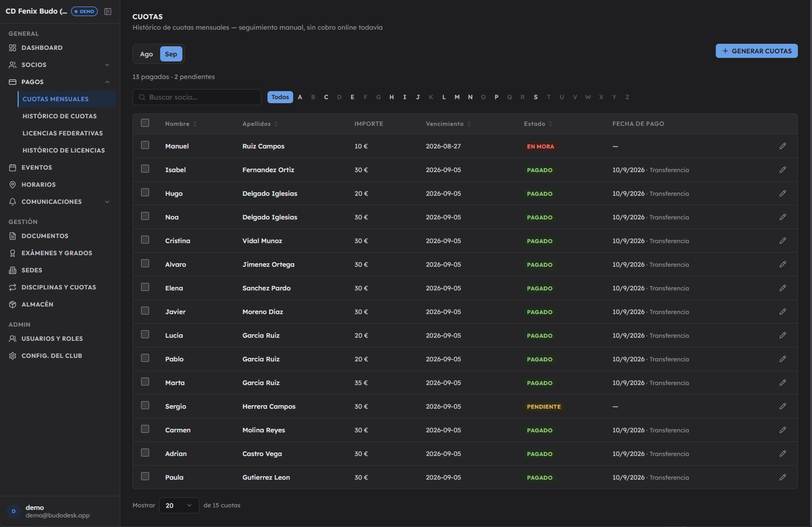Screen dimensions: 812x527
Task: Check the box for Cristina Vidal Munoz
Action: [x=145, y=240]
